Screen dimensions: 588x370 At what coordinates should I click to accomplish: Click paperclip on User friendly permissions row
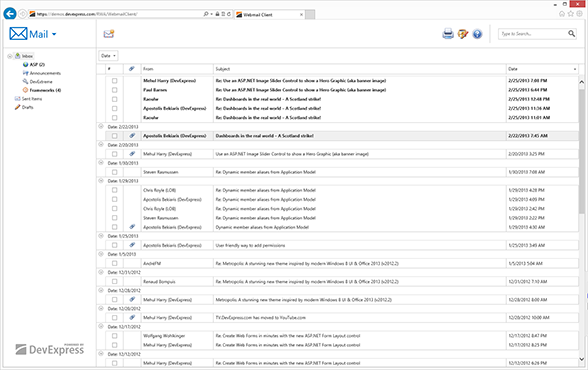(x=132, y=245)
